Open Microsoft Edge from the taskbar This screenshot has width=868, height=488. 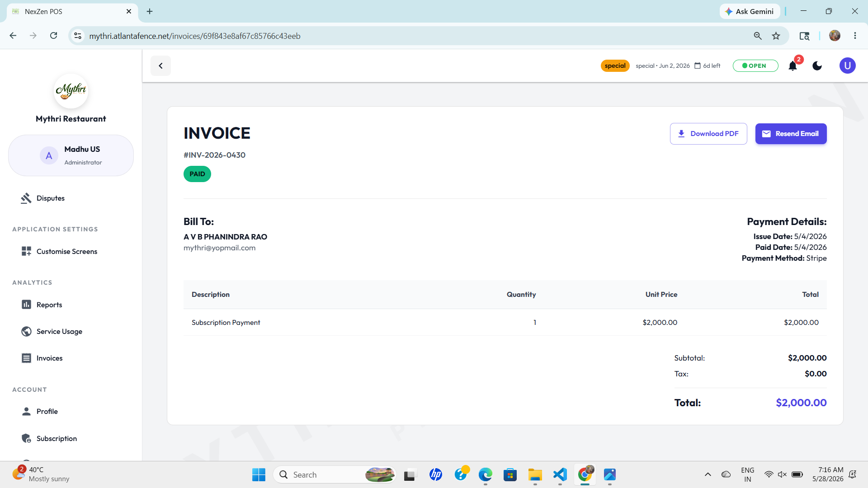[486, 475]
